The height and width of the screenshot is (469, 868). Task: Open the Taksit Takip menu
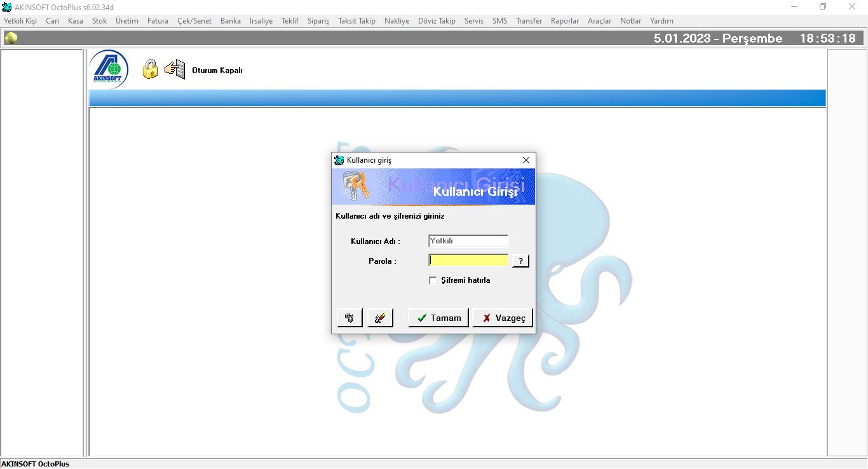click(356, 21)
